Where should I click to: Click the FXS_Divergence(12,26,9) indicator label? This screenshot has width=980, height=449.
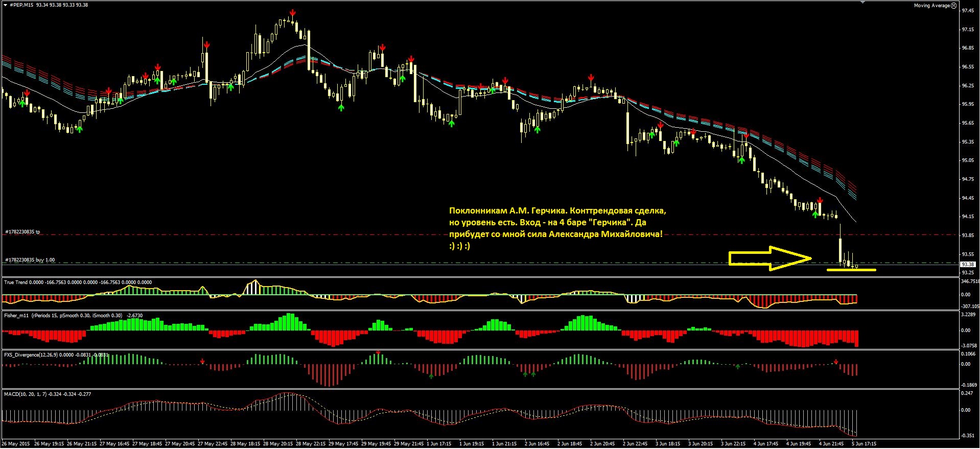[31, 354]
